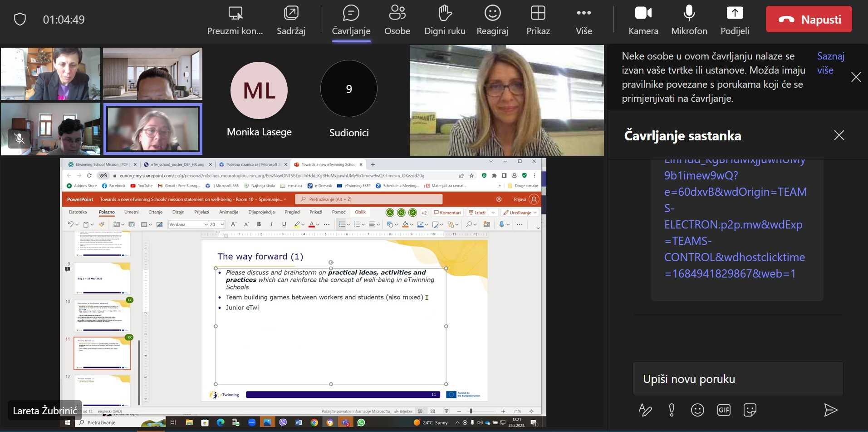Open Bilješke notes in status bar
The width and height of the screenshot is (868, 432).
pos(403,411)
